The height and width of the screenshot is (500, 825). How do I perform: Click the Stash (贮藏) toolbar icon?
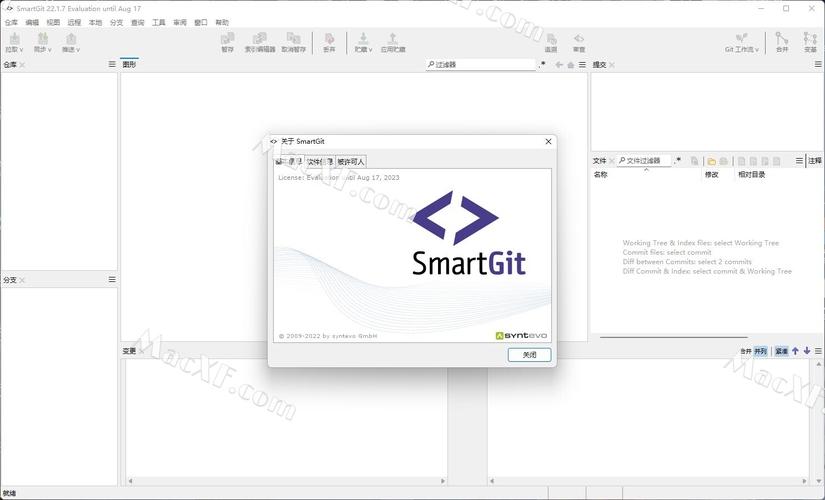(363, 42)
